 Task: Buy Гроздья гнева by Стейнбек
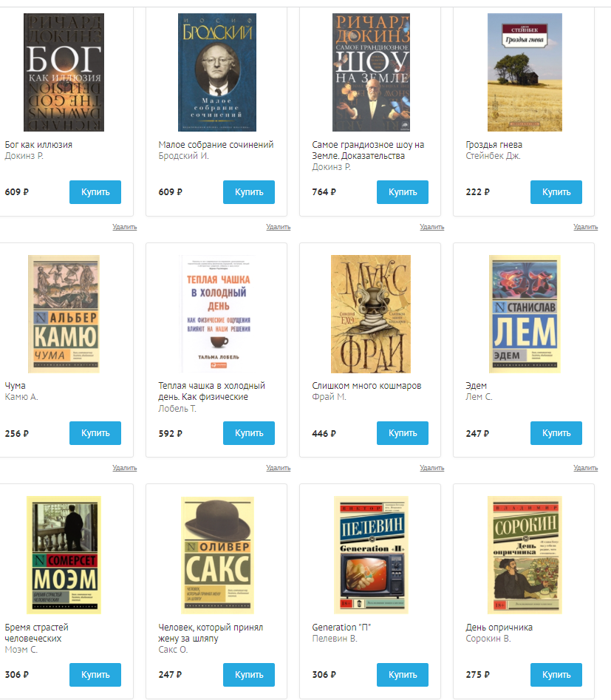click(x=556, y=192)
